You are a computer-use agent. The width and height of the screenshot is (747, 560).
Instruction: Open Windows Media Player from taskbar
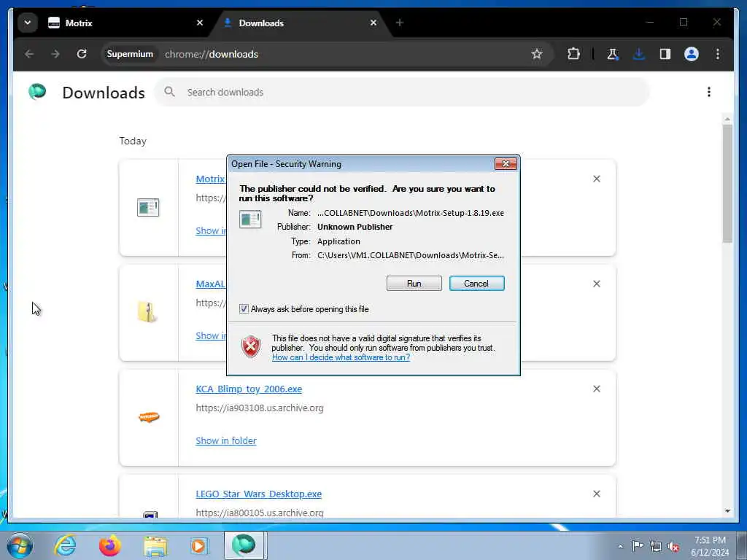[x=199, y=545]
